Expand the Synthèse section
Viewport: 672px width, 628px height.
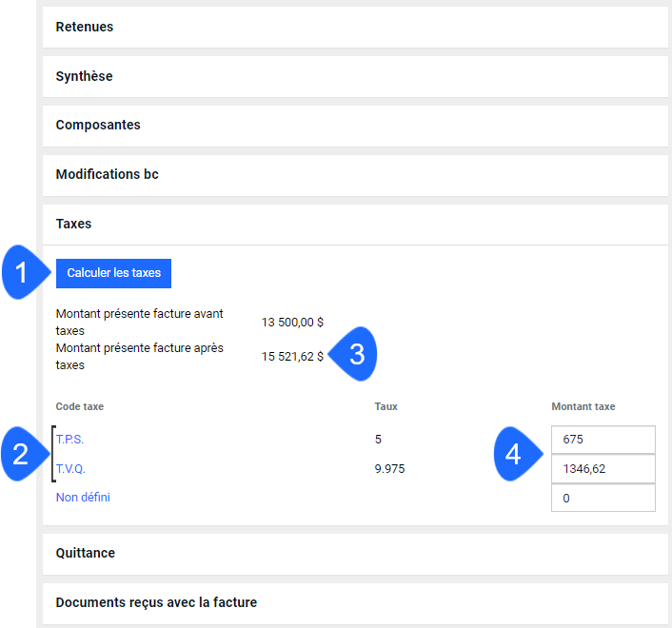tap(355, 76)
